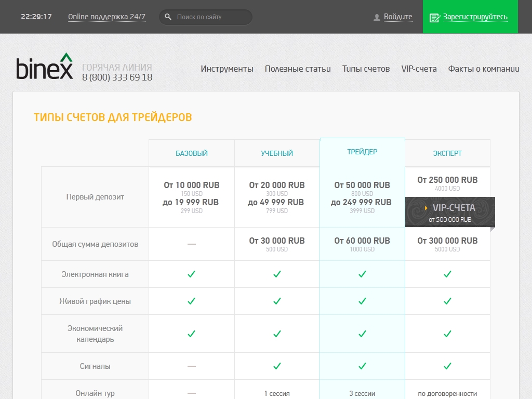532x399 pixels.
Task: Click the registration form icon
Action: tap(434, 17)
